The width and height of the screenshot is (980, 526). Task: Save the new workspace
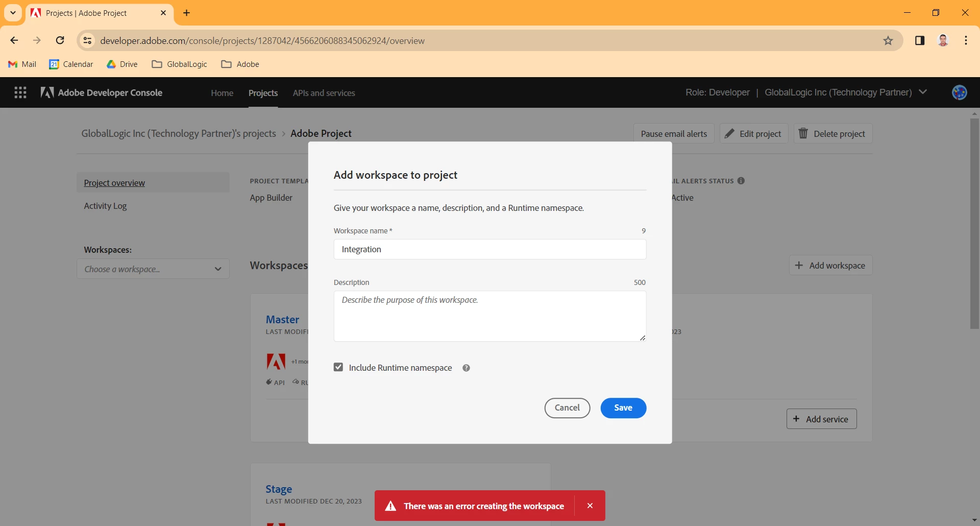(623, 408)
